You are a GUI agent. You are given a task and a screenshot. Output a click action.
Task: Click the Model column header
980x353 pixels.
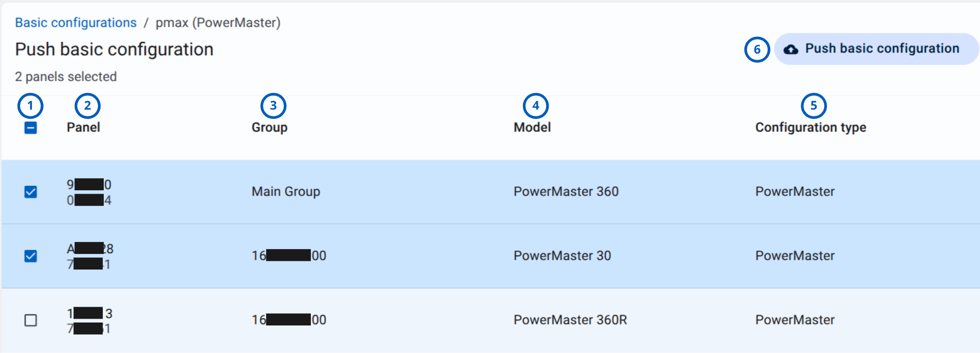[532, 127]
